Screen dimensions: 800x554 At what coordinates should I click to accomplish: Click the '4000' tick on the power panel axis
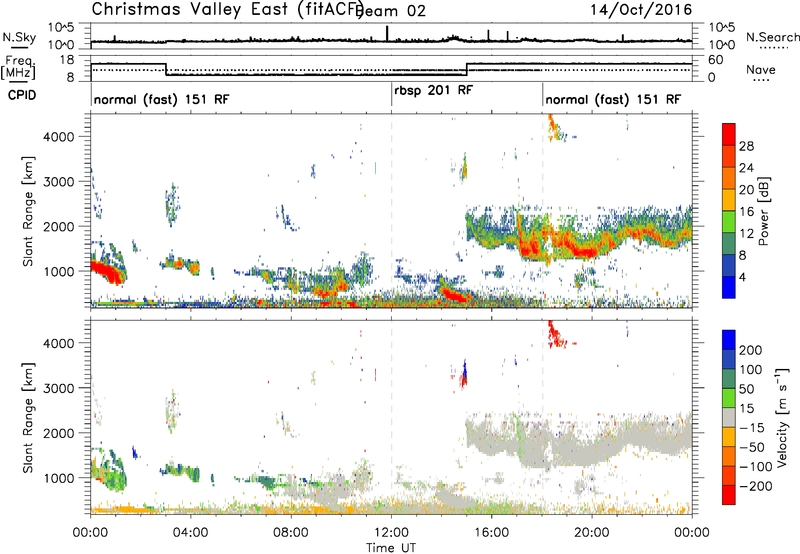[x=58, y=137]
